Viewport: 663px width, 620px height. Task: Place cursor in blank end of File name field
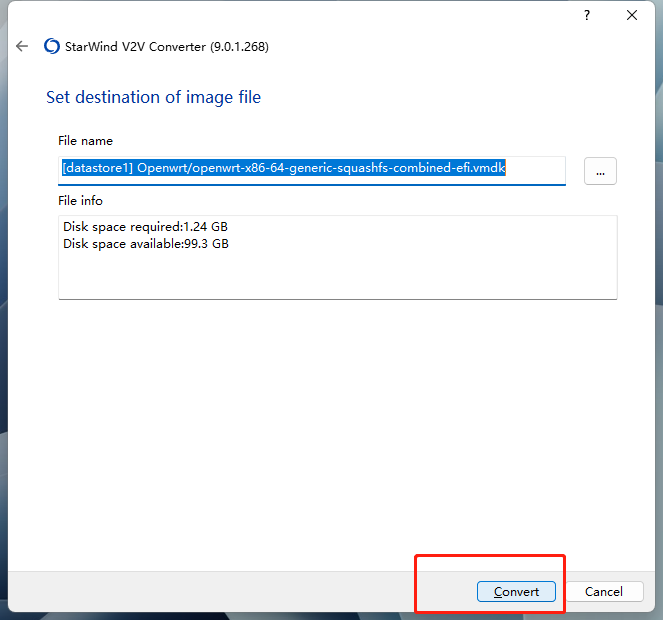pyautogui.click(x=538, y=169)
